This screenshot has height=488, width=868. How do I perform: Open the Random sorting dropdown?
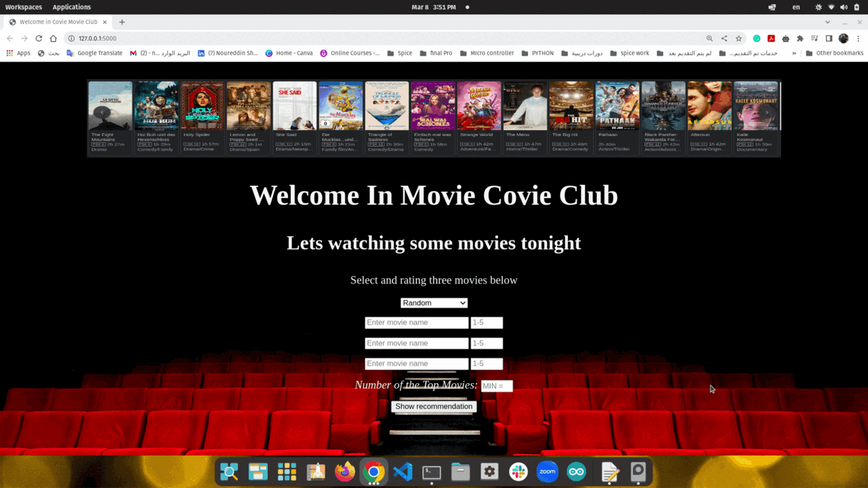click(x=433, y=302)
